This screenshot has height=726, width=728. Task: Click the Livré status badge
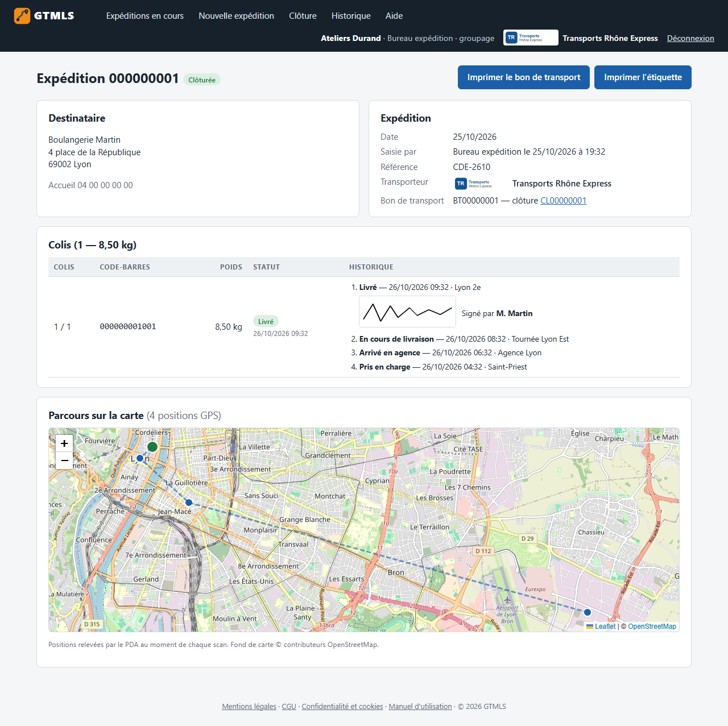pos(266,322)
